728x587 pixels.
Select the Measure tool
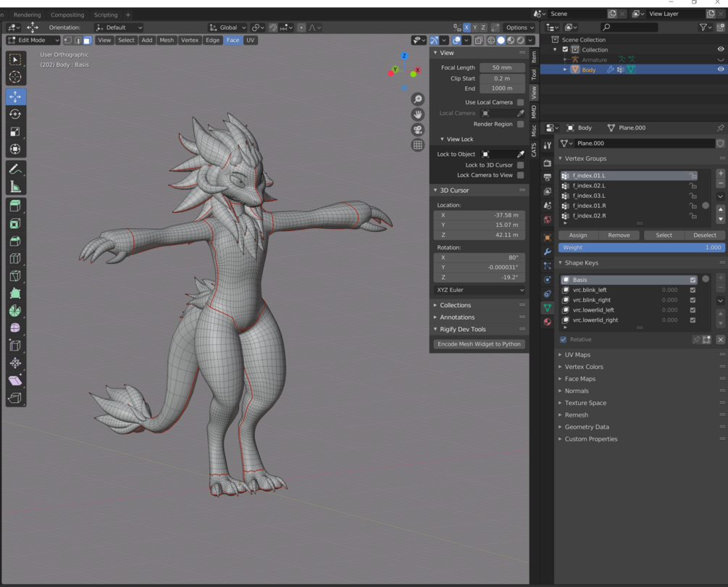(15, 187)
